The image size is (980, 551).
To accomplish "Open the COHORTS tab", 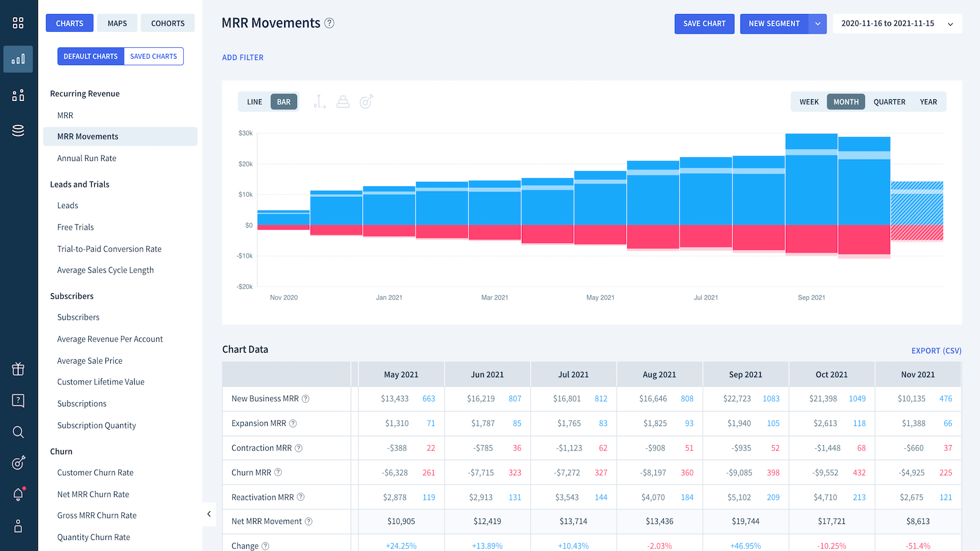I will point(168,23).
